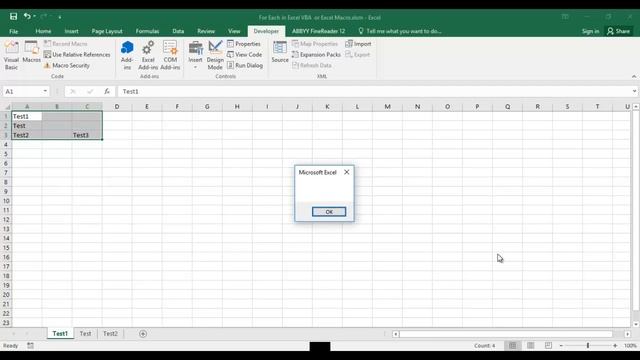Open the Add-ins manager

[x=127, y=56]
